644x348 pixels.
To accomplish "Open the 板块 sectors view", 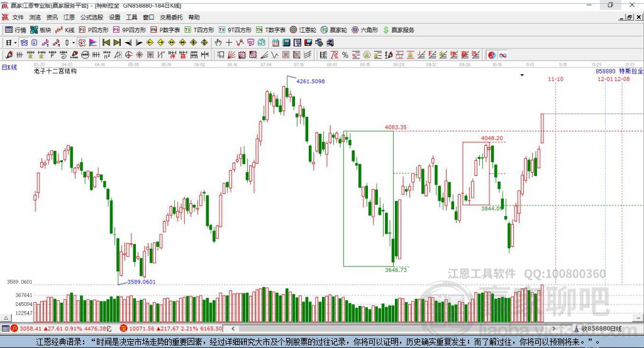I will pos(41,30).
